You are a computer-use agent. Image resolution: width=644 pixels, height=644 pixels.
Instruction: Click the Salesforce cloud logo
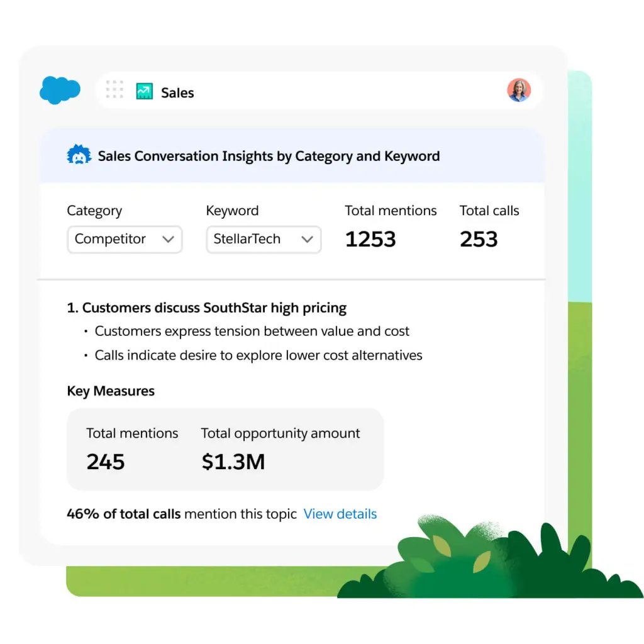point(60,90)
